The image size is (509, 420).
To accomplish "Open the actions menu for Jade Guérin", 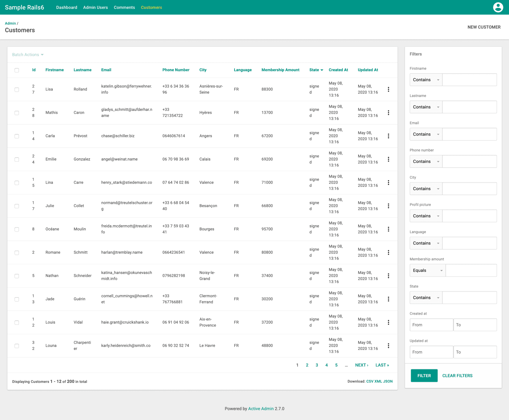I will tap(388, 299).
